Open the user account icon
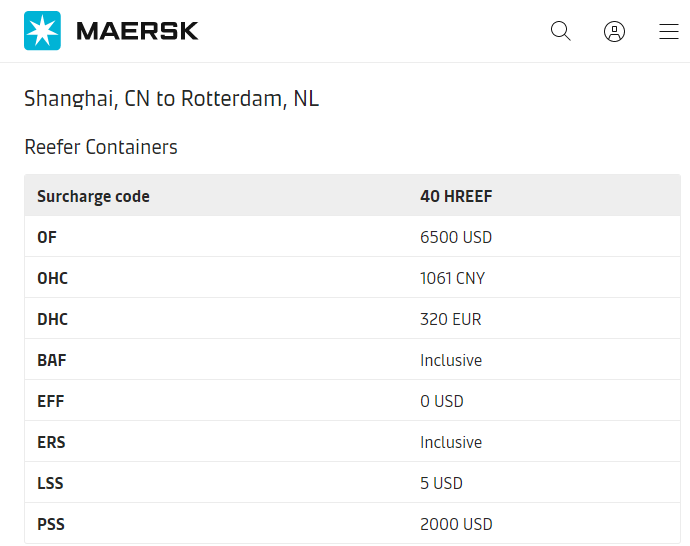The width and height of the screenshot is (690, 546). pos(615,31)
